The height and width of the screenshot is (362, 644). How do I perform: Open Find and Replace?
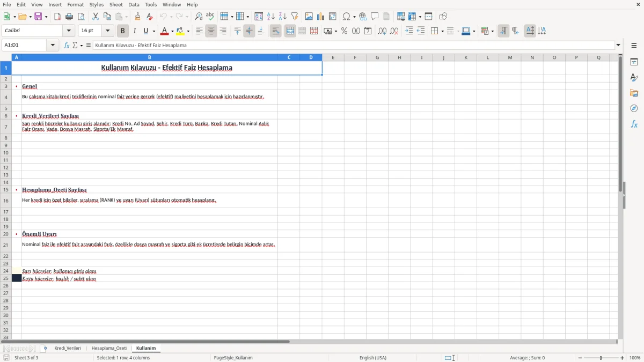pos(199,17)
